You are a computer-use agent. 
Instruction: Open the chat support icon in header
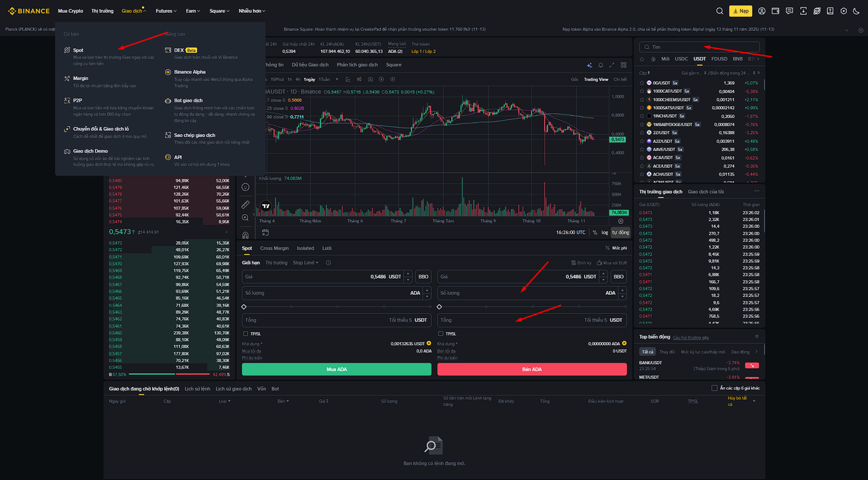point(789,11)
